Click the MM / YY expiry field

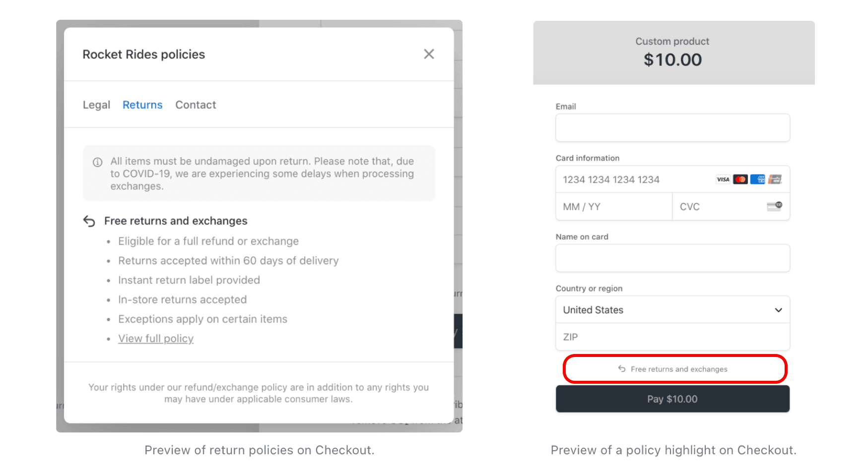tap(613, 206)
